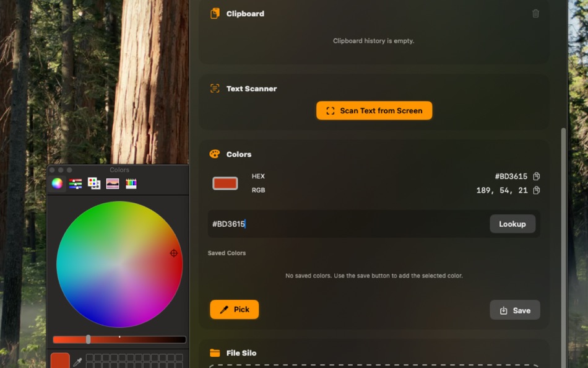Click the 'Saved Colors' label
588x368 pixels.
click(x=227, y=253)
